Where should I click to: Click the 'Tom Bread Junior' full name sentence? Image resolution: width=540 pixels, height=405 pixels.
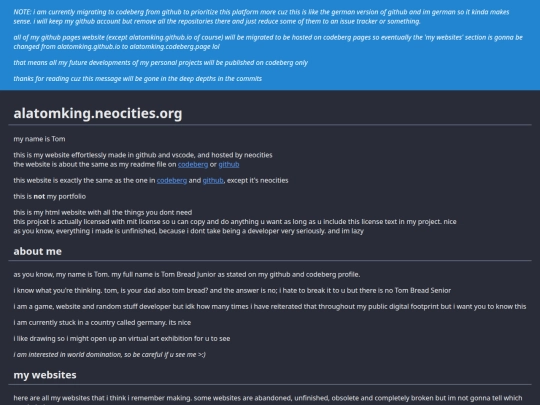coord(187,274)
